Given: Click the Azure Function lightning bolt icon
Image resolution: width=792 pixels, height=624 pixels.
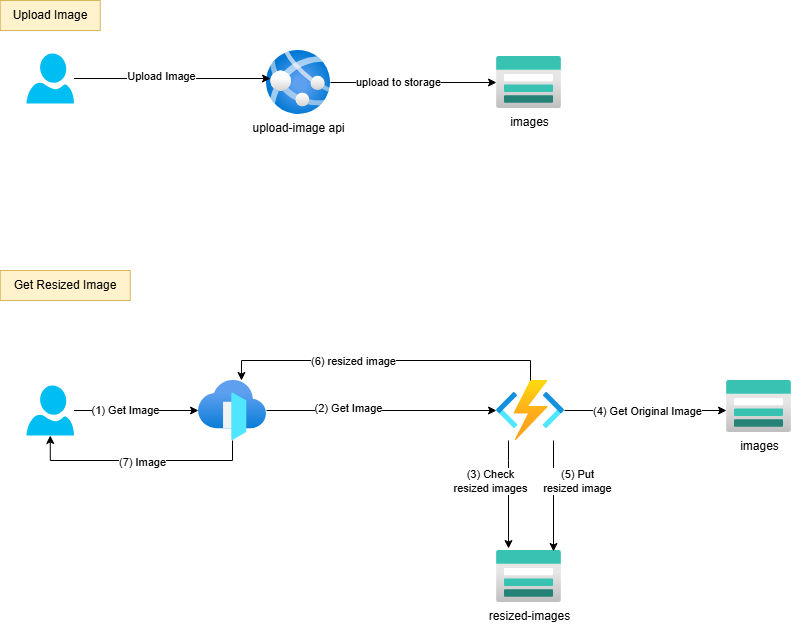Looking at the screenshot, I should click(x=530, y=410).
